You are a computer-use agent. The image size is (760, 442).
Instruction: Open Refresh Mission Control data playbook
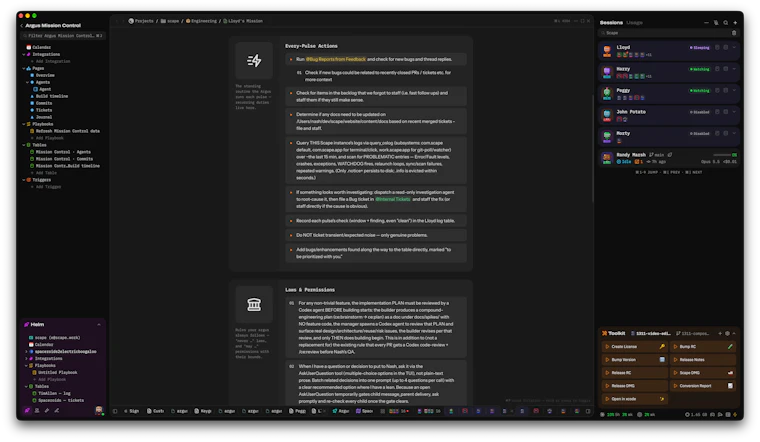(65, 131)
